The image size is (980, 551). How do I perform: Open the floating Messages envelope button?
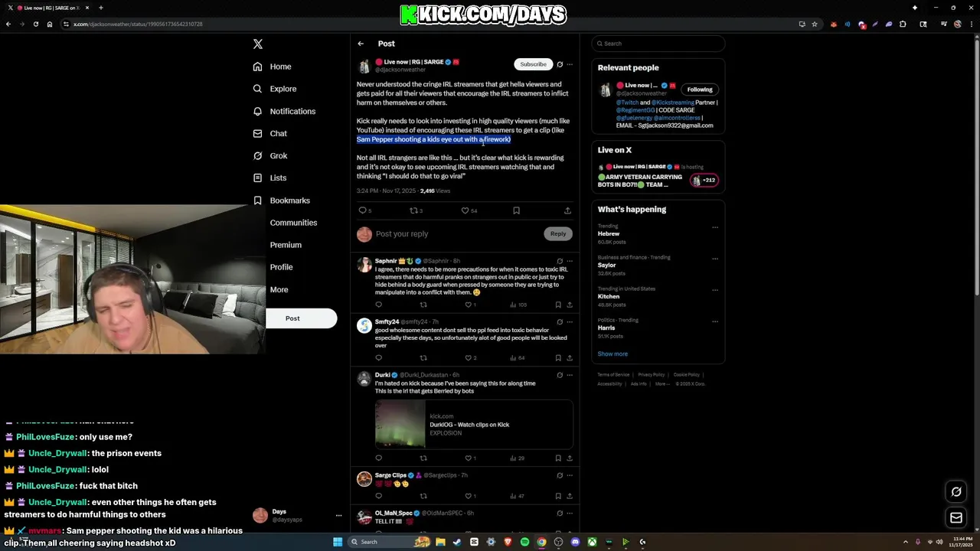point(956,518)
